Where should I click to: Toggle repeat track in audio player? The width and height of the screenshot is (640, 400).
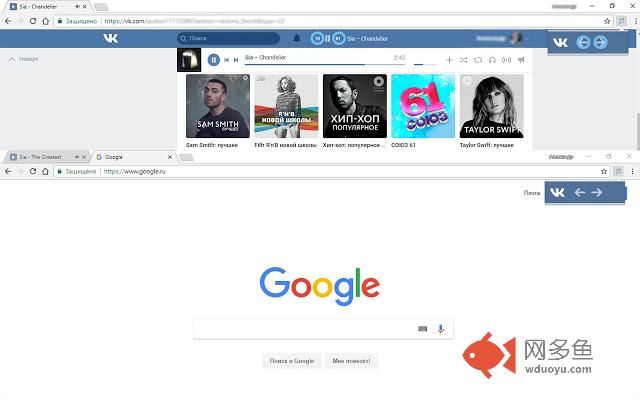pyautogui.click(x=478, y=60)
